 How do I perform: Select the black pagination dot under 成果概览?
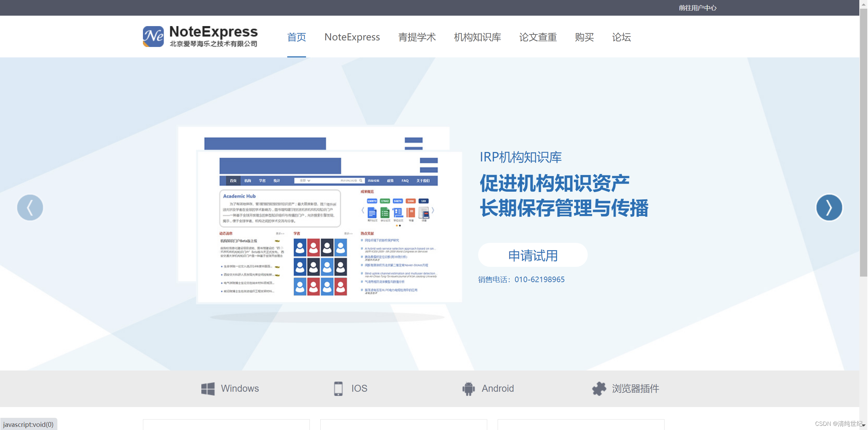(x=400, y=225)
